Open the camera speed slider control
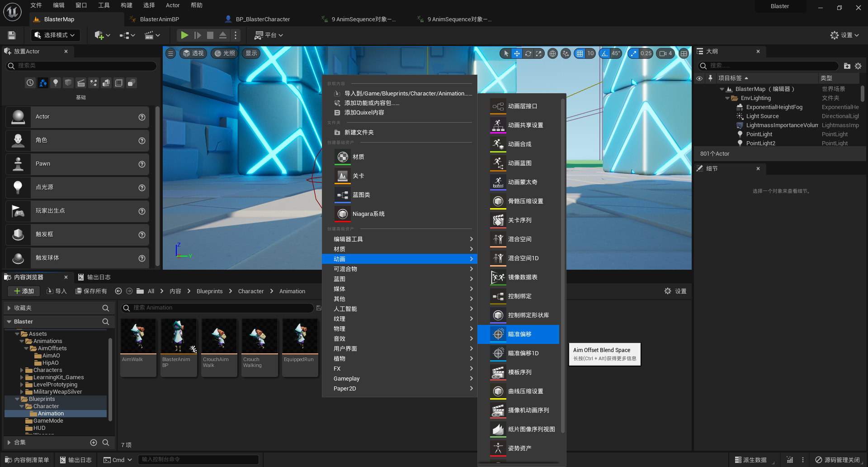Screen dimensions: 868x467 click(666, 53)
